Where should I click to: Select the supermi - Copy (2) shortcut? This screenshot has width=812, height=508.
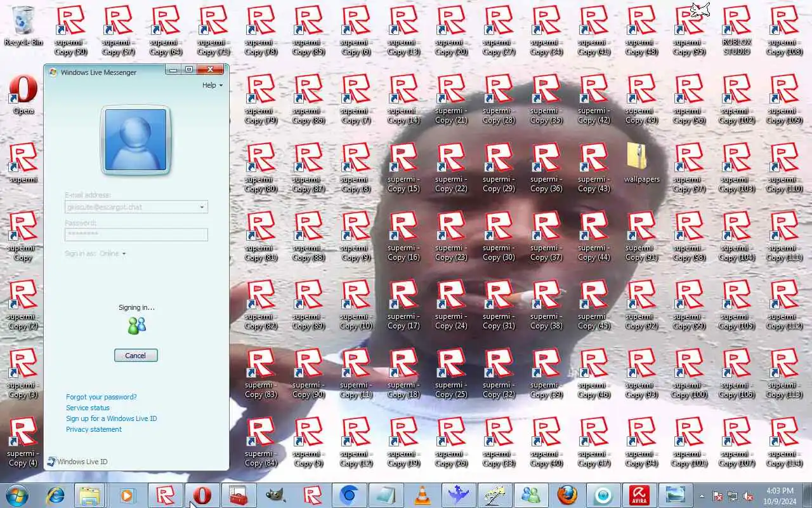(23, 304)
